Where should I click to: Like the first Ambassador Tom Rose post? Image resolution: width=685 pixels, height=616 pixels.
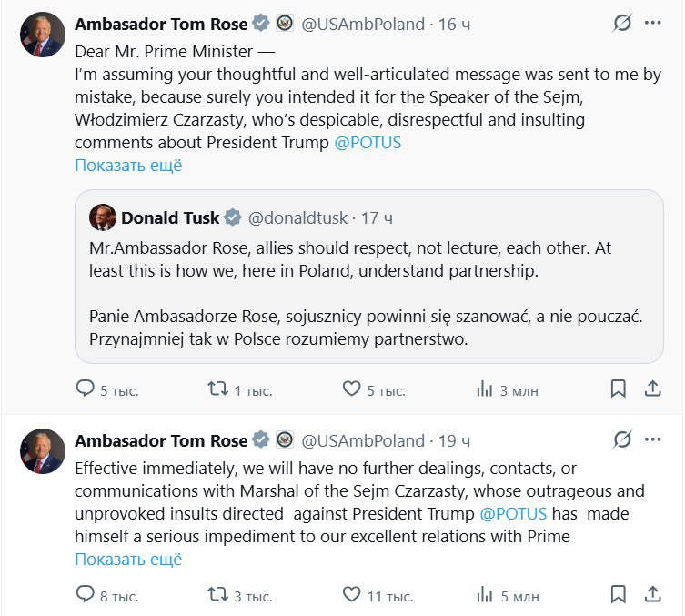click(x=352, y=389)
